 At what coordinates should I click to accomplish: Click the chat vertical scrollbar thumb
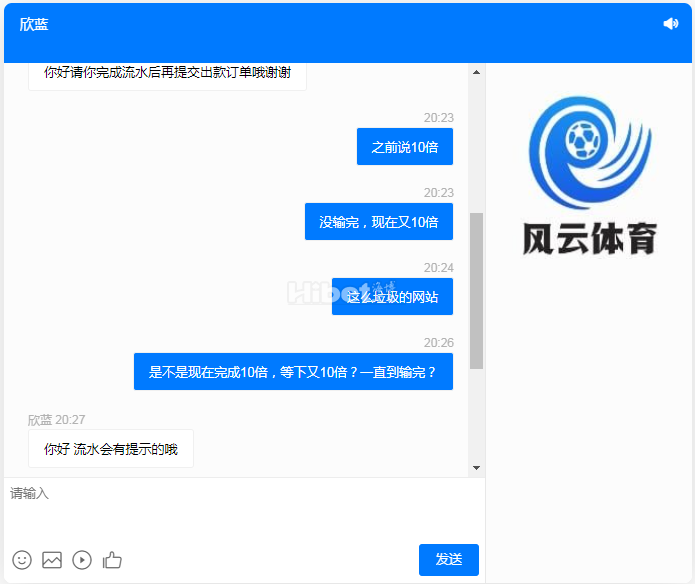click(476, 290)
